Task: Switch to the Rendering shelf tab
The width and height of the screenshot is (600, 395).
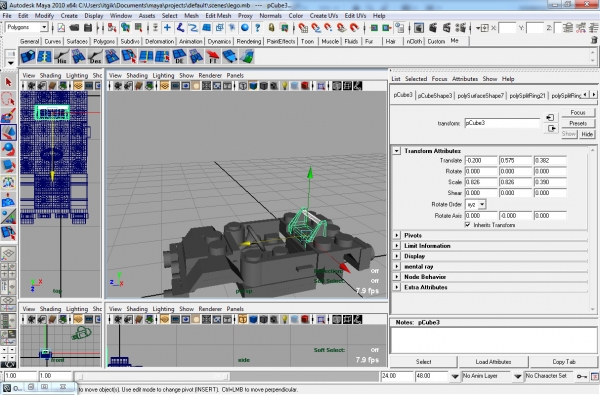Action: [248, 41]
